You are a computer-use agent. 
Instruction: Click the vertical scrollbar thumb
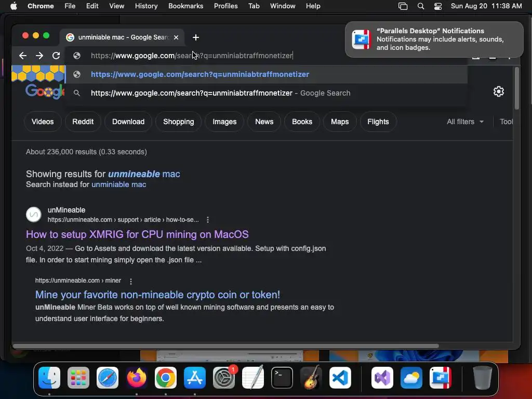click(x=517, y=88)
